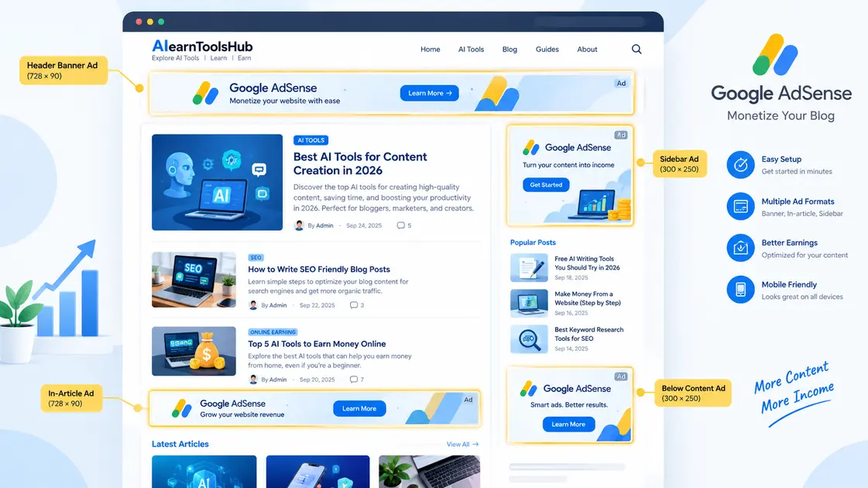Click the SEO laptop post thumbnail
The image size is (868, 488).
point(194,280)
